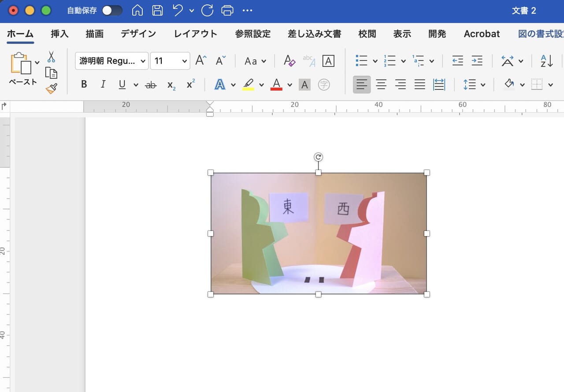Click the Increase Indent icon
This screenshot has width=564, height=392.
(477, 61)
